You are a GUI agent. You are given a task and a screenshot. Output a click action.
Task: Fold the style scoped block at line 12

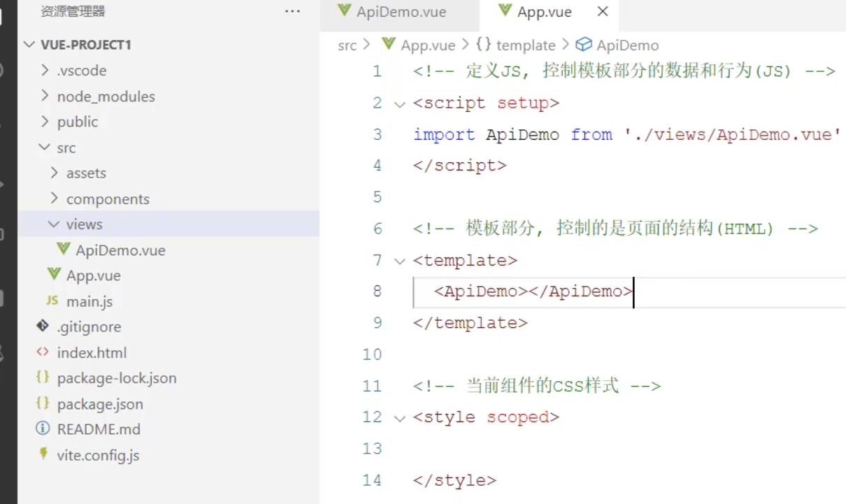click(400, 419)
